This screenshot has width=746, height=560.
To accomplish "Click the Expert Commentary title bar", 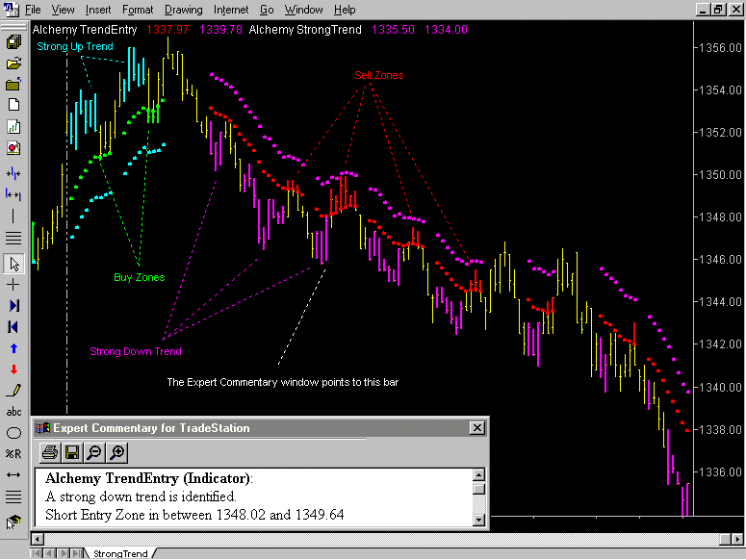I will click(x=261, y=428).
